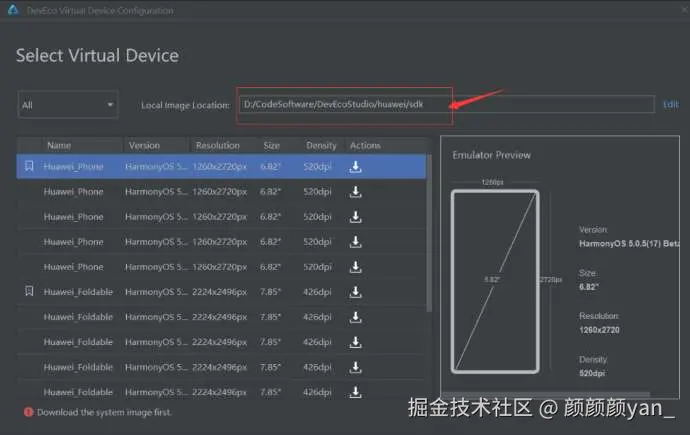Download image for the fourth Huawei_Phone row
This screenshot has width=690, height=435.
click(x=356, y=242)
